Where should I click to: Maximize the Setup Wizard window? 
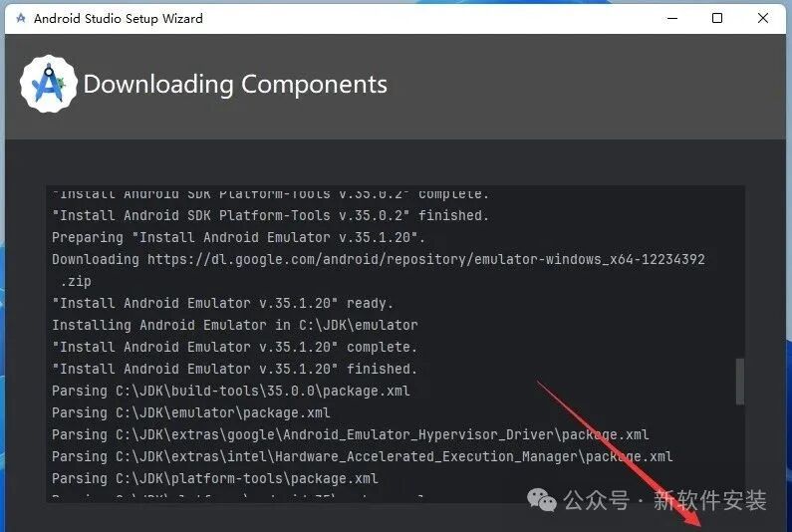pyautogui.click(x=717, y=19)
